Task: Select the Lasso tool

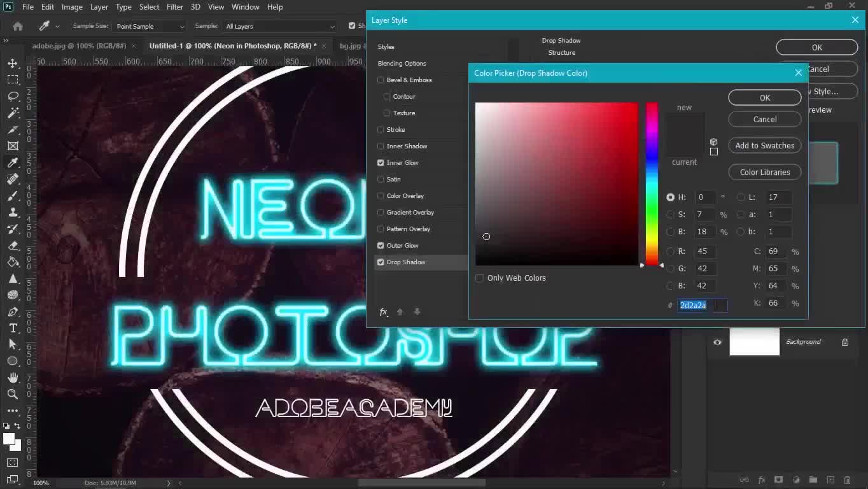Action: coord(13,96)
